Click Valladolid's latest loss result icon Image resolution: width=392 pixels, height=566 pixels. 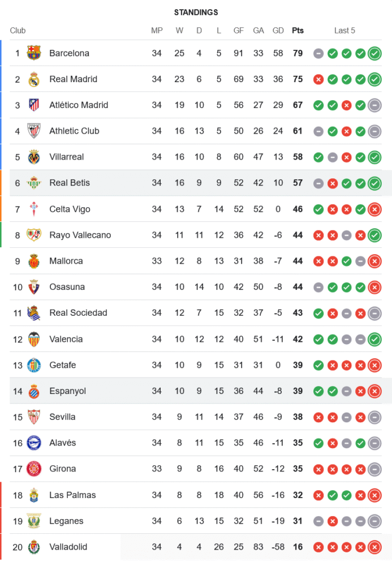[x=374, y=547]
